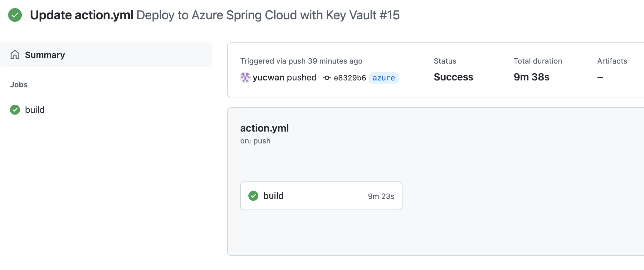Click the action.yml workflow file heading
644x270 pixels.
(264, 128)
